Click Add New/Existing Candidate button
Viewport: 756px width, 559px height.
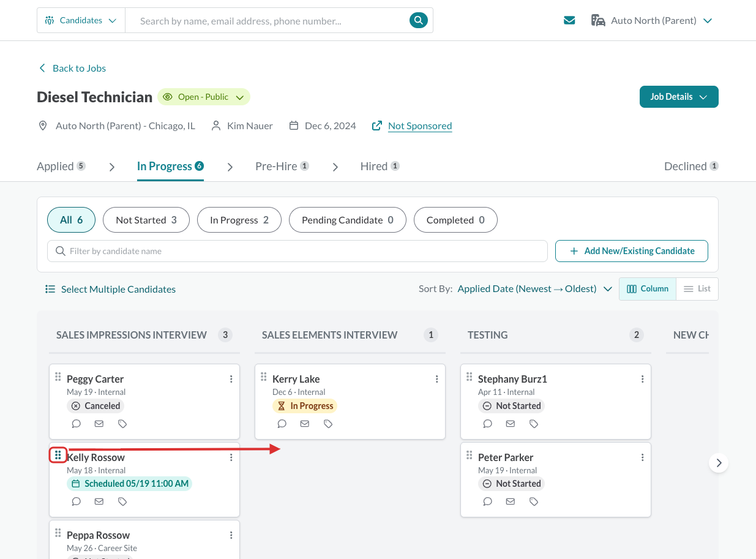[x=632, y=251]
